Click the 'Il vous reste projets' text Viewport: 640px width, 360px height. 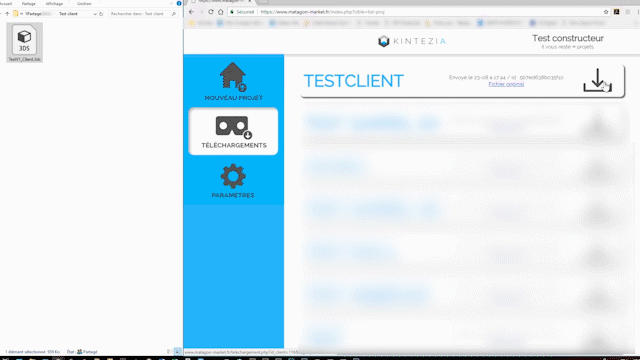click(x=567, y=47)
